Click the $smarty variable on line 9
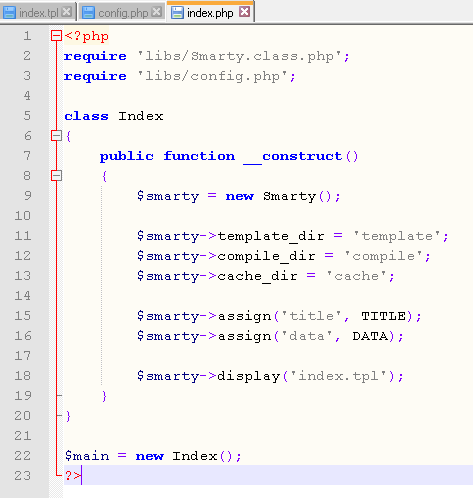The width and height of the screenshot is (473, 498). tap(168, 196)
